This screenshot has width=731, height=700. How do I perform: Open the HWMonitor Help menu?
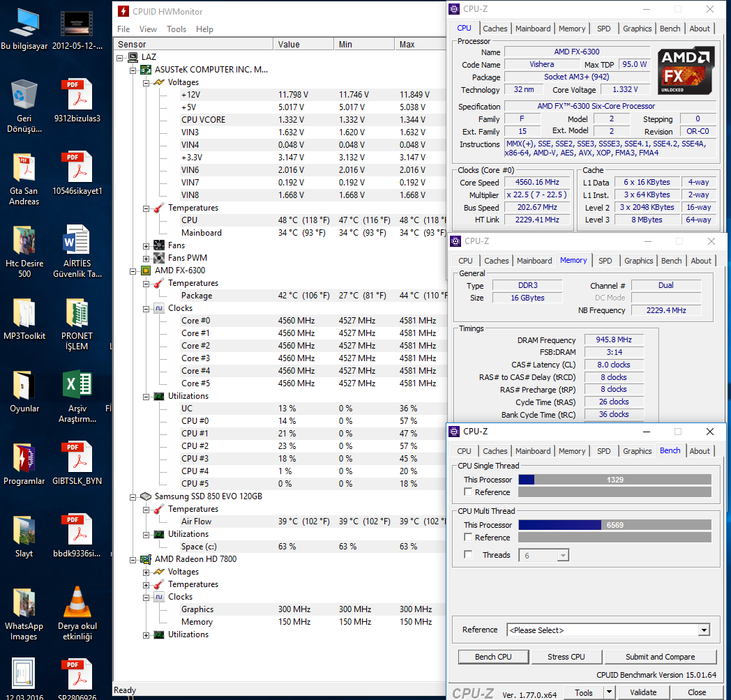pyautogui.click(x=204, y=29)
